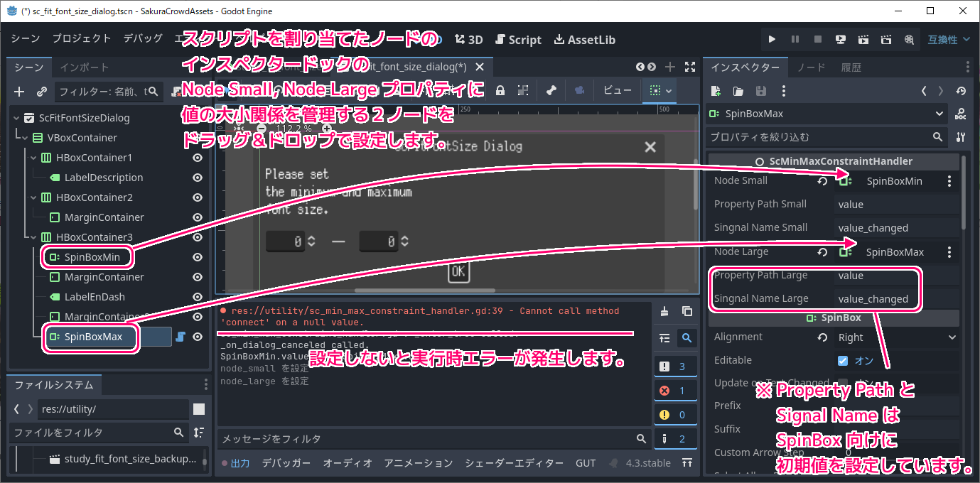Collapse duplicate messages in output
Image resolution: width=980 pixels, height=483 pixels.
click(664, 338)
